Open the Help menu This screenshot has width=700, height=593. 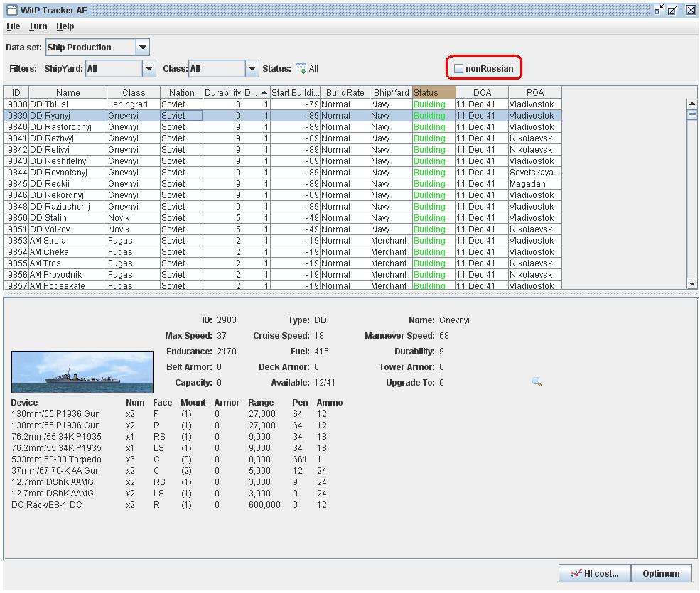(x=65, y=26)
